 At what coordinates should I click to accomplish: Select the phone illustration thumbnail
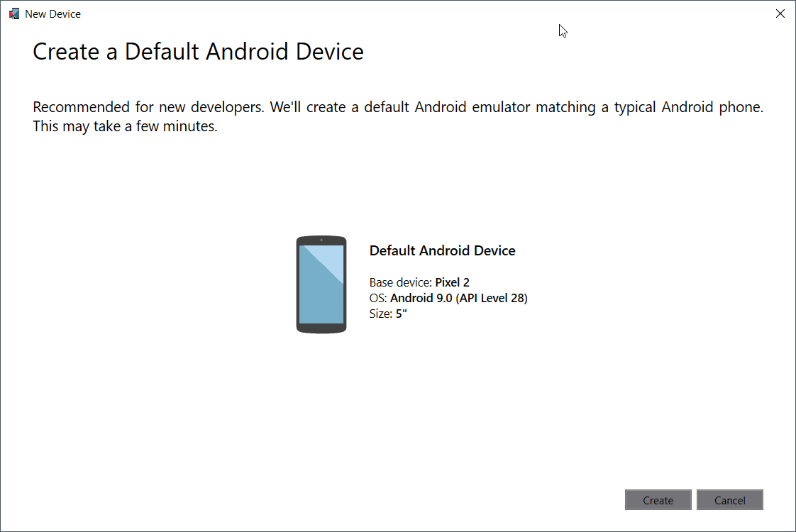pos(321,284)
